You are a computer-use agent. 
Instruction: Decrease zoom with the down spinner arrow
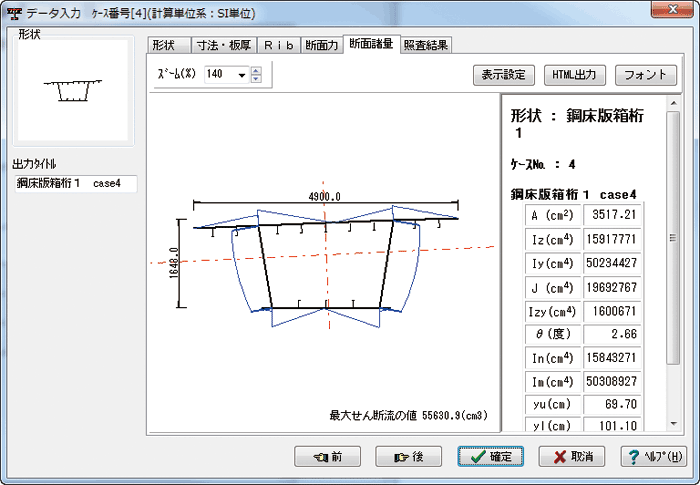pyautogui.click(x=256, y=79)
